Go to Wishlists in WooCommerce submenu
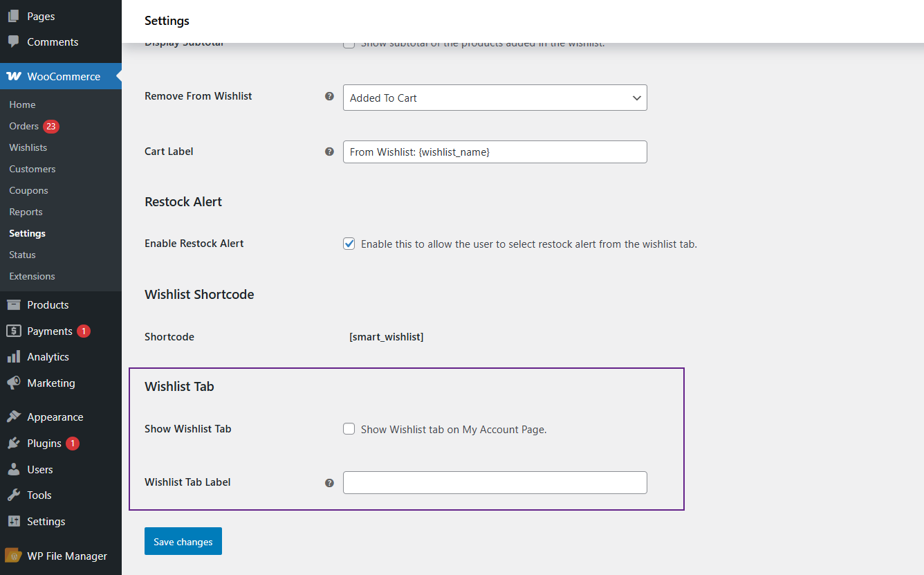 tap(28, 148)
